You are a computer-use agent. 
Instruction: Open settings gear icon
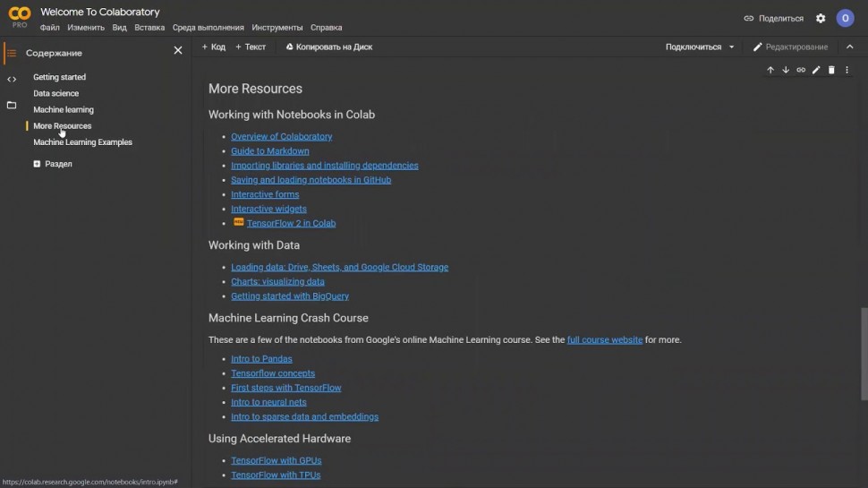[x=821, y=18]
